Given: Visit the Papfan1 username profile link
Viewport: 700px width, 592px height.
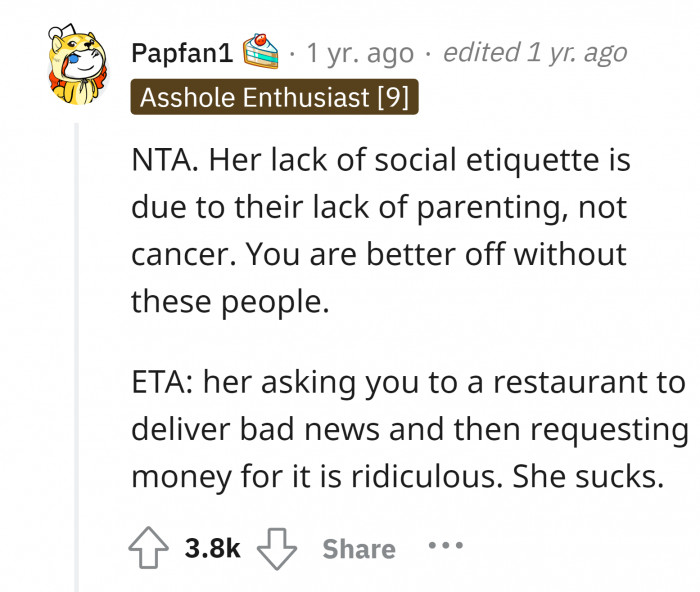Looking at the screenshot, I should [x=182, y=52].
